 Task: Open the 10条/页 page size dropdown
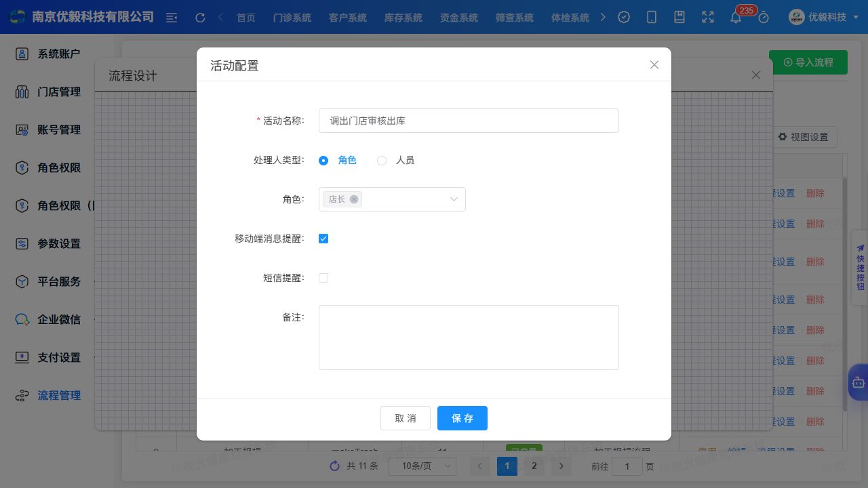pyautogui.click(x=422, y=466)
